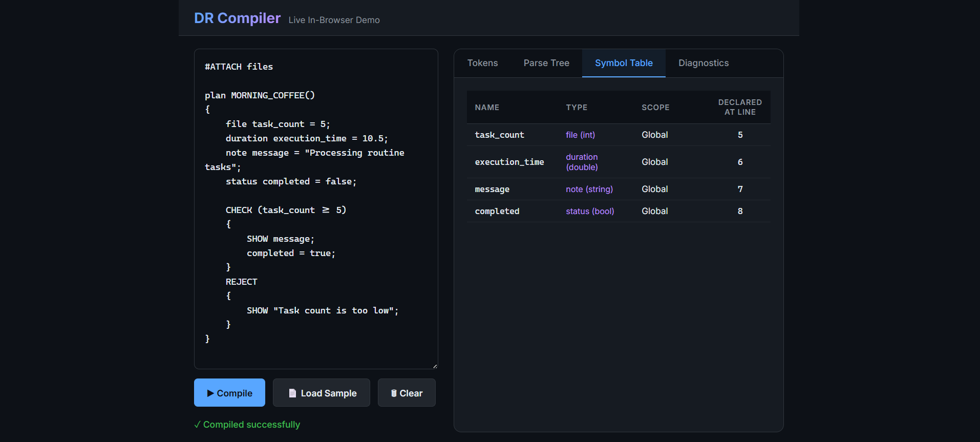Click the NAME column header
This screenshot has height=442, width=980.
(x=487, y=108)
